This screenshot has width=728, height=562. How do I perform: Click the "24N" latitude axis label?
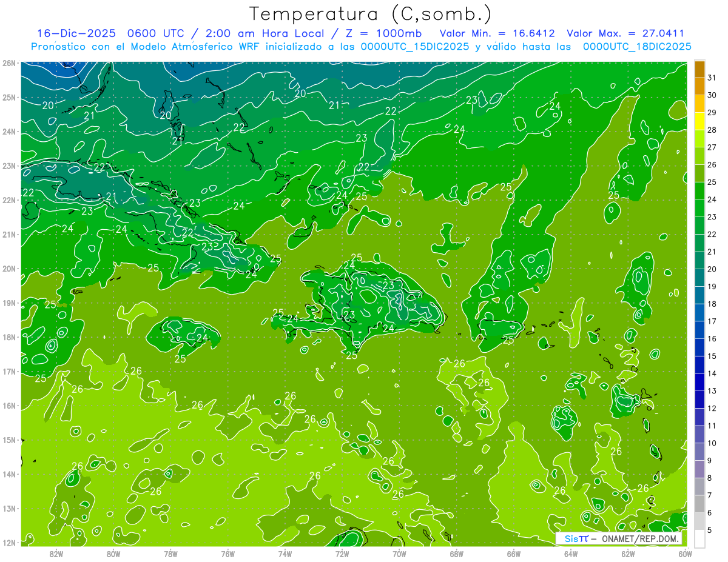point(9,132)
